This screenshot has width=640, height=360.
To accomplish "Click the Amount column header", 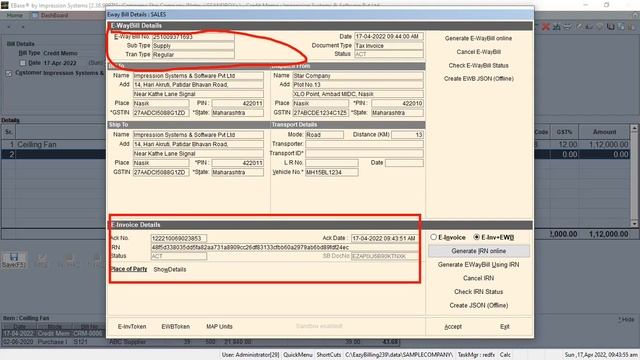I will click(x=604, y=132).
